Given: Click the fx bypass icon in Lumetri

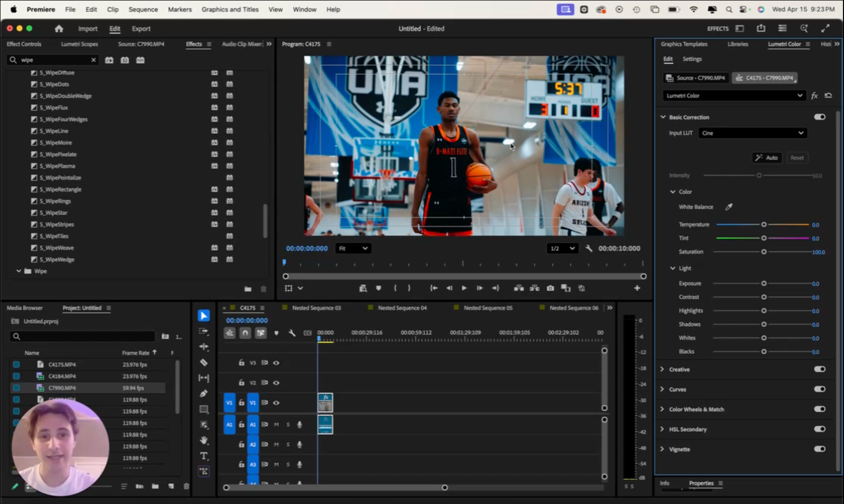Looking at the screenshot, I should point(815,95).
